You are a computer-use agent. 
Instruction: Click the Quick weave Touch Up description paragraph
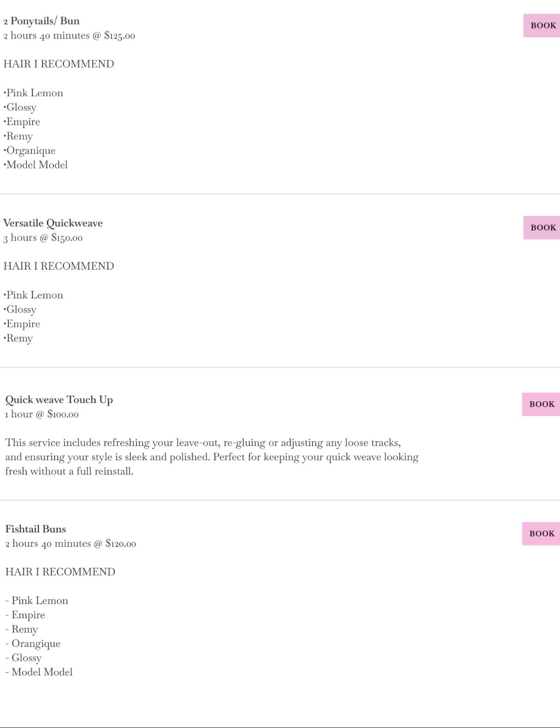click(212, 457)
